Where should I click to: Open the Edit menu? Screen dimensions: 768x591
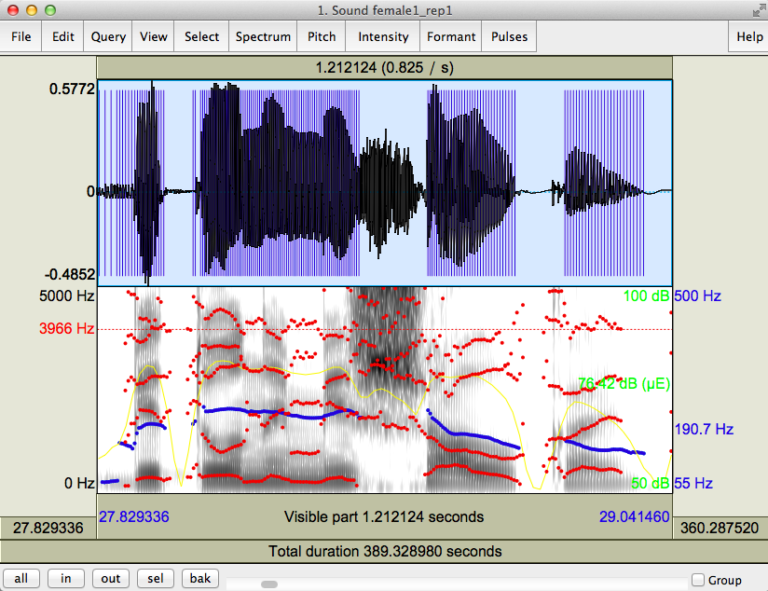point(63,37)
